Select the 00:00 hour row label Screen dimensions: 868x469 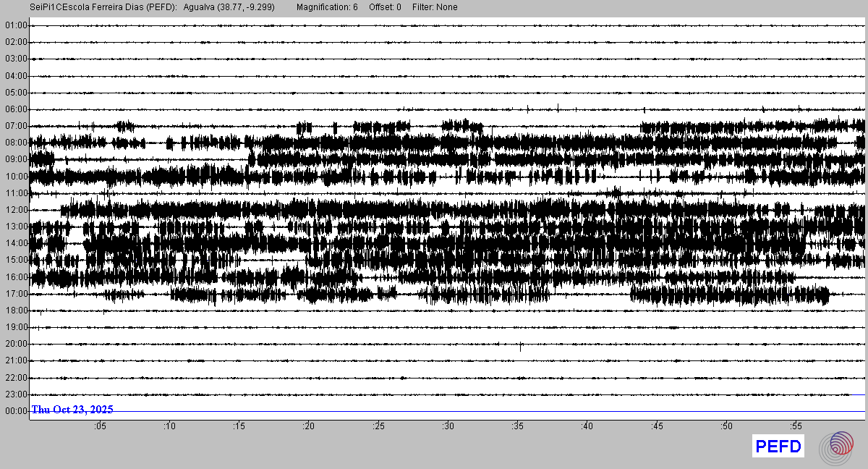coord(15,411)
